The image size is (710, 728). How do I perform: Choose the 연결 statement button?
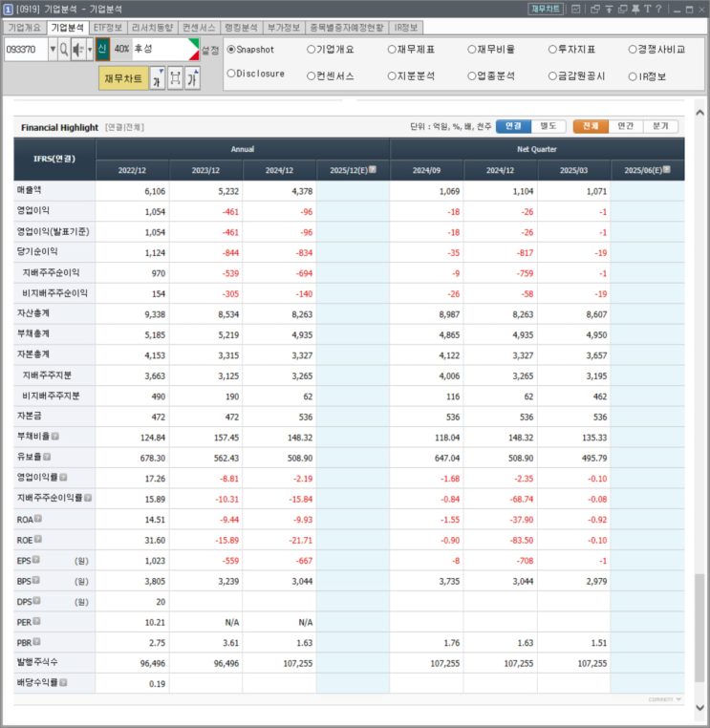click(513, 126)
